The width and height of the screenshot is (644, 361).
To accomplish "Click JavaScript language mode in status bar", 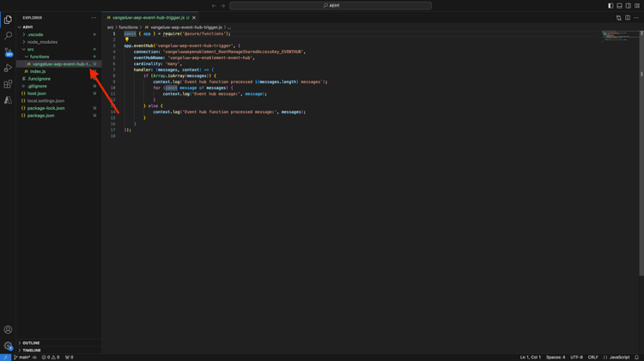I will [x=619, y=358].
